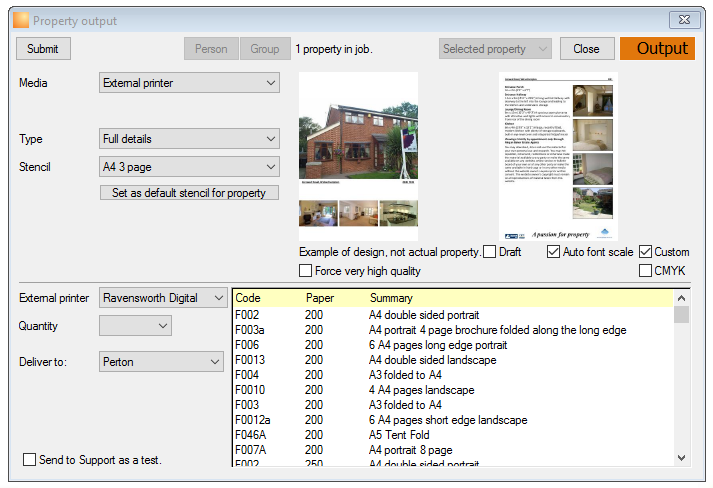Select the F046A A5 Tent Fold row
Screen dimensions: 713x488
[x=452, y=435]
